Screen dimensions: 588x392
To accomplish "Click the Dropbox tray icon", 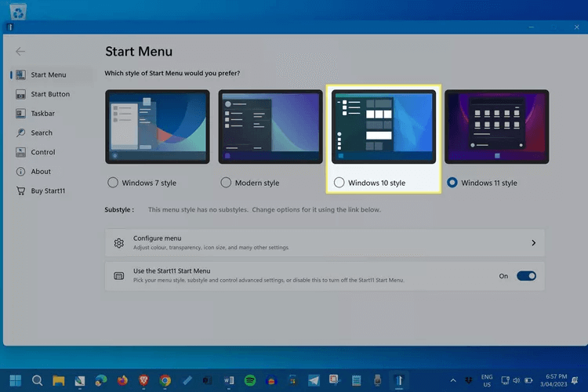I will 469,380.
